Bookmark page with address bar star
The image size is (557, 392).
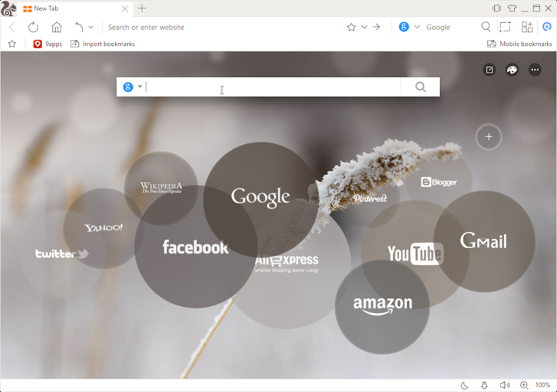351,27
